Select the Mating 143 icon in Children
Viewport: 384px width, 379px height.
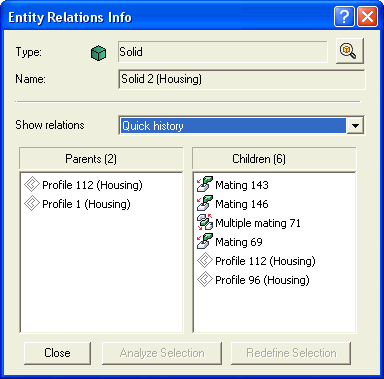(x=205, y=184)
